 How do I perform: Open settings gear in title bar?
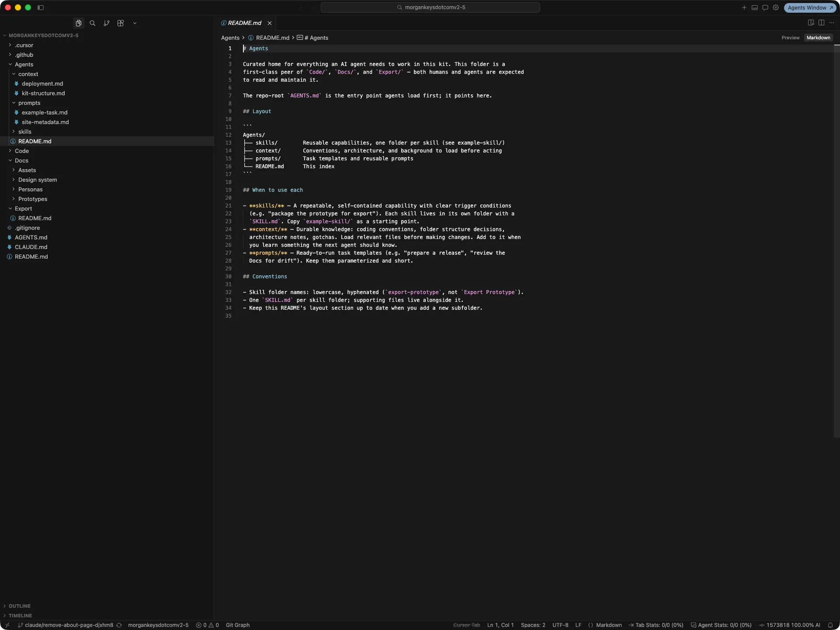pyautogui.click(x=776, y=7)
